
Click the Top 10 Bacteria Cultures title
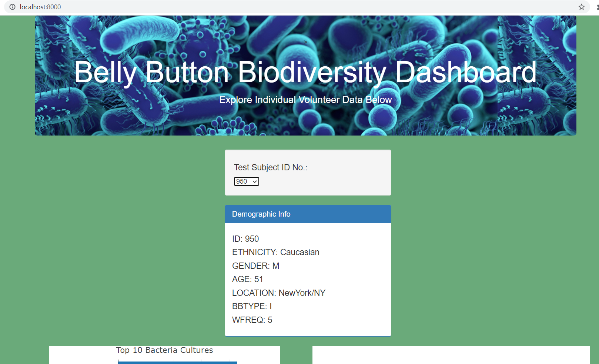pyautogui.click(x=164, y=350)
